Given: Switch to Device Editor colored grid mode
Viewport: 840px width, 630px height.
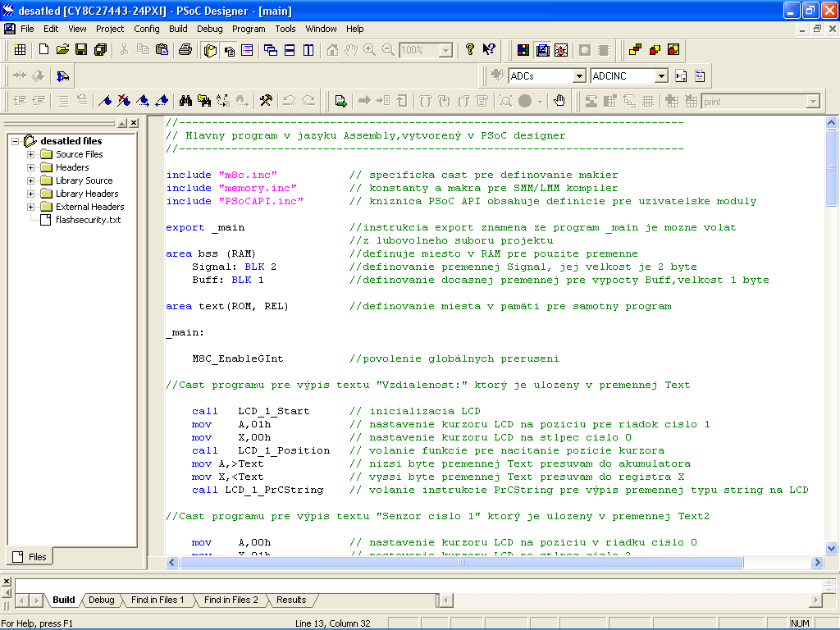Looking at the screenshot, I should point(523,50).
